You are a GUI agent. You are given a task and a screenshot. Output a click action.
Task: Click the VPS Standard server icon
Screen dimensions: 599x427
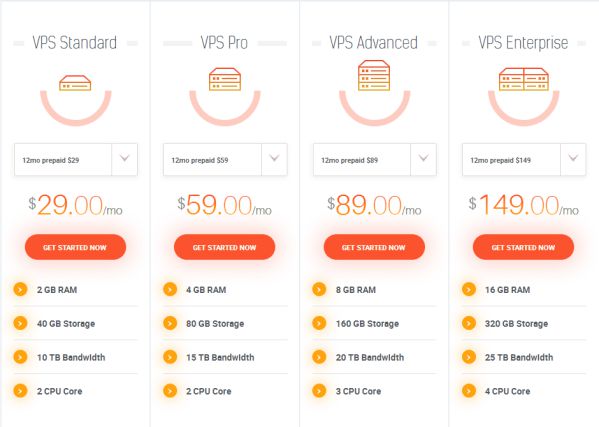pyautogui.click(x=75, y=83)
